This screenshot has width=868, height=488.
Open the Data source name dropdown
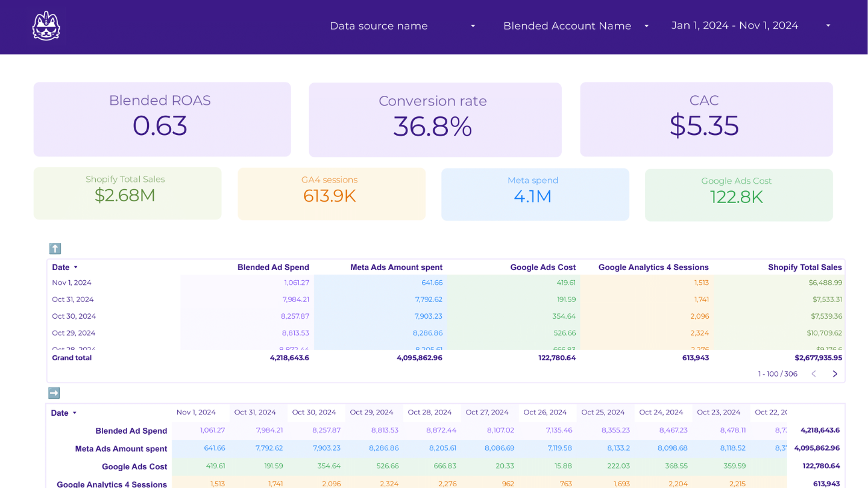click(402, 26)
